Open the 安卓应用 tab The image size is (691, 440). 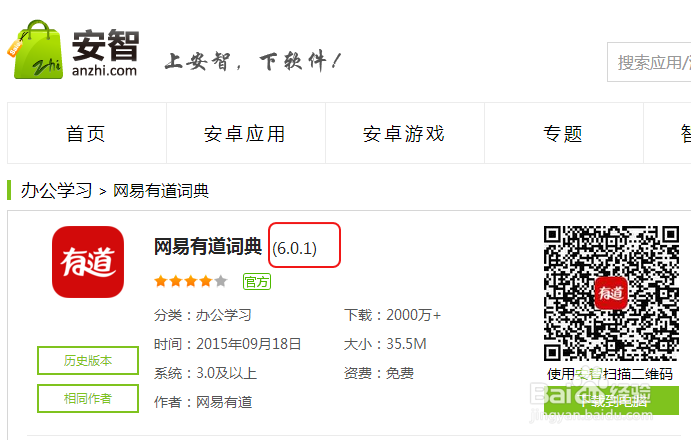(246, 133)
